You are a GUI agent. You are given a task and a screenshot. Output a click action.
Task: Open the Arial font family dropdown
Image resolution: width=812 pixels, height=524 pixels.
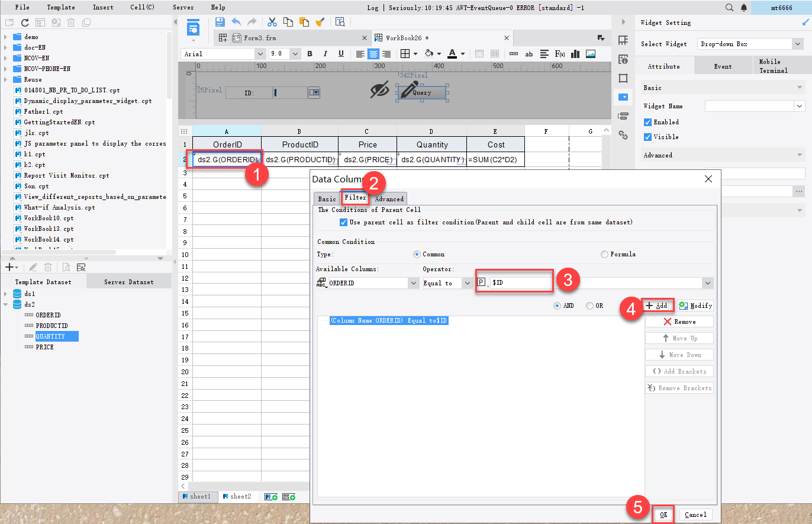tap(260, 53)
